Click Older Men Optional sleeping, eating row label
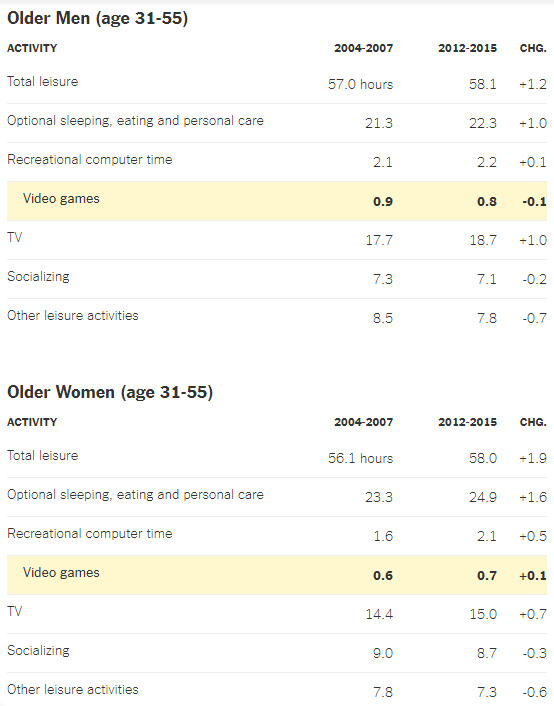Screen dimensions: 554x706 point(135,121)
